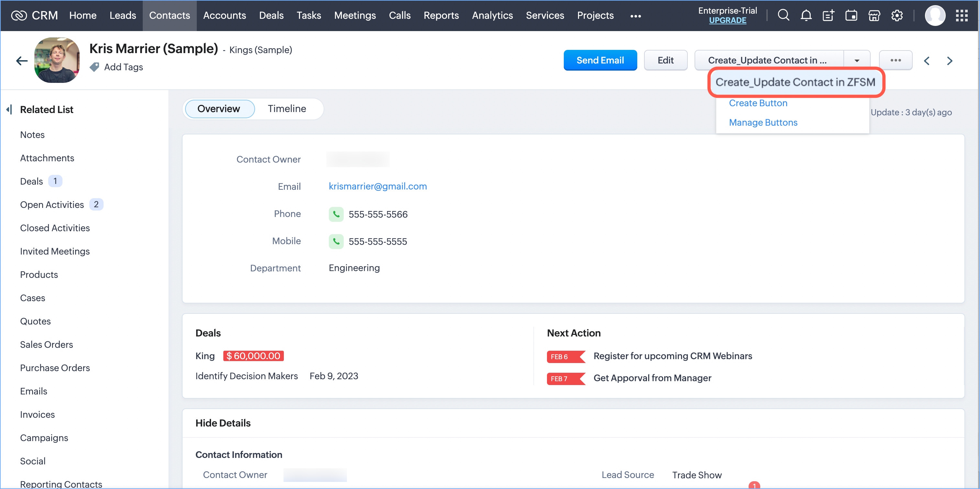Click the search magnifier icon

coord(783,15)
